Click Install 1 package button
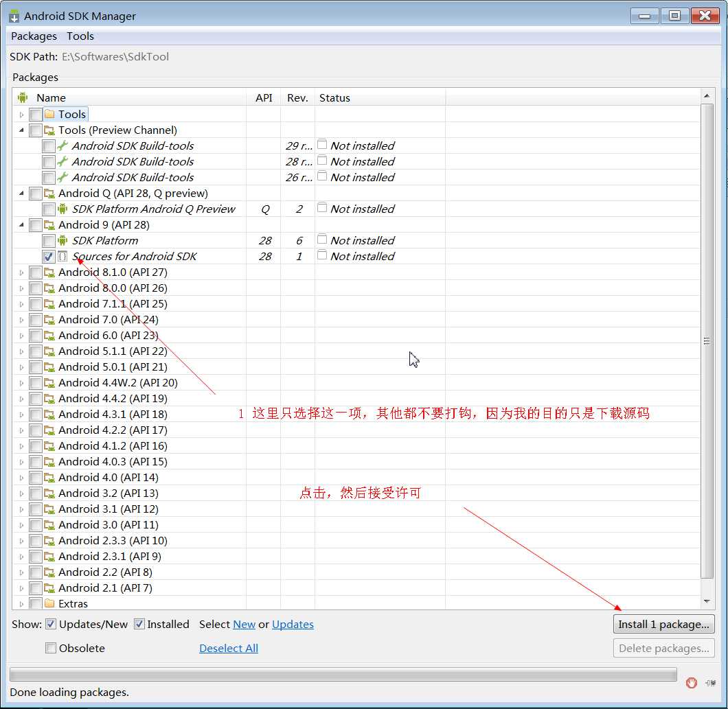This screenshot has height=709, width=728. (x=663, y=624)
